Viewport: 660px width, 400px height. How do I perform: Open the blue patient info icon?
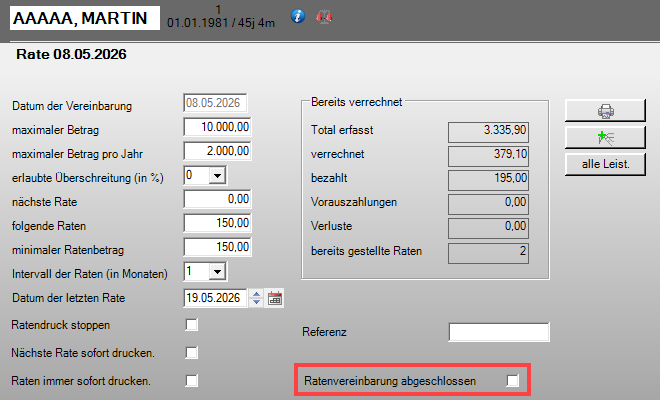298,16
